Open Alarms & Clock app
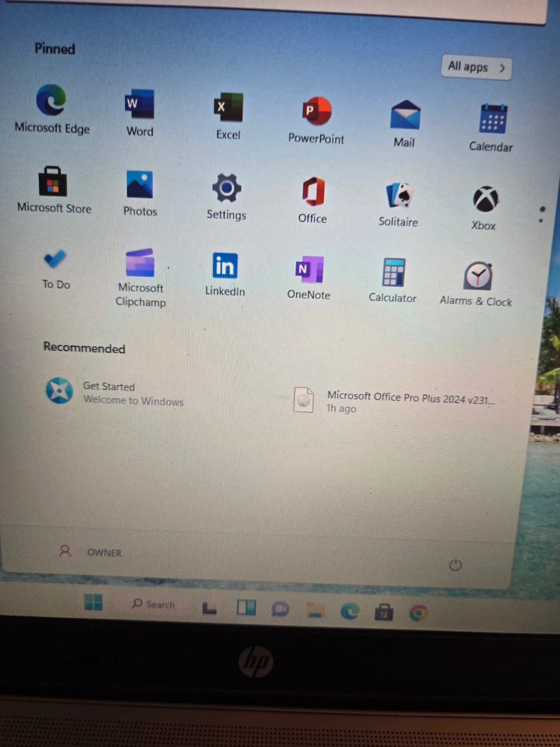The image size is (560, 747). [478, 276]
